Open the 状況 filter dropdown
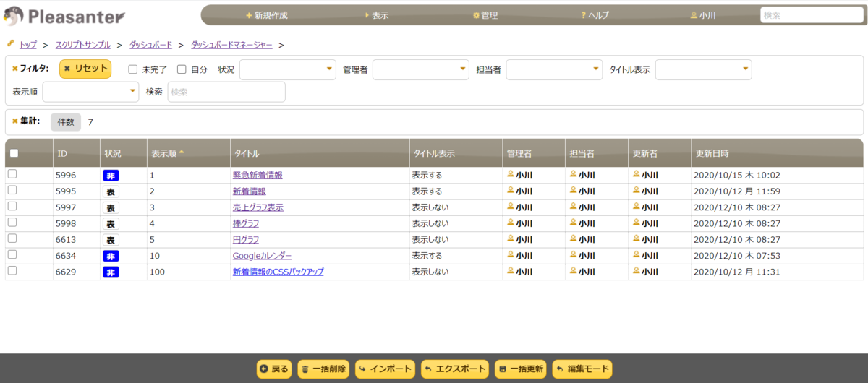Viewport: 868px width, 383px height. pos(288,69)
